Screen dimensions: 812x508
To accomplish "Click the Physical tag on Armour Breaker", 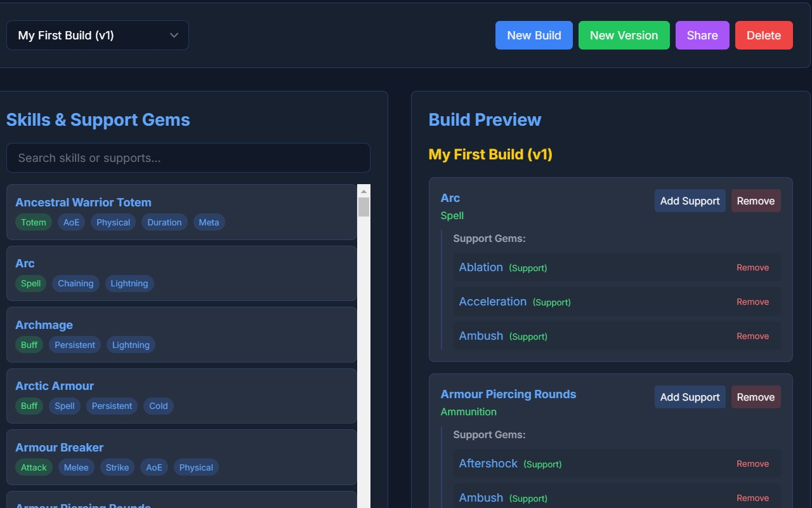I will 196,467.
